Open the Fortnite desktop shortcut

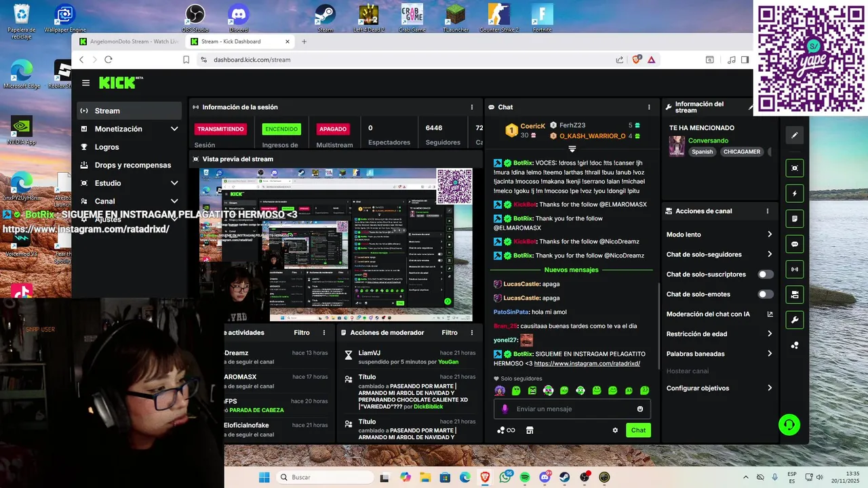point(542,18)
